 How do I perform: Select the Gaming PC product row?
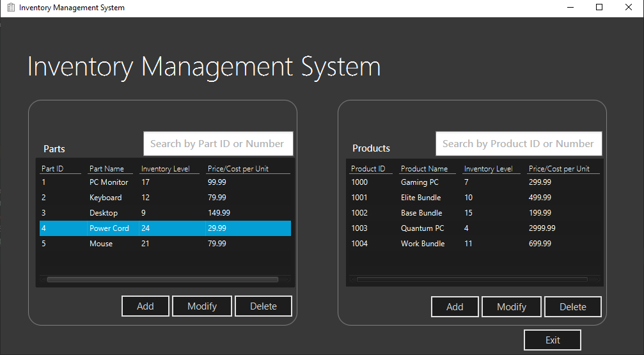tap(475, 182)
